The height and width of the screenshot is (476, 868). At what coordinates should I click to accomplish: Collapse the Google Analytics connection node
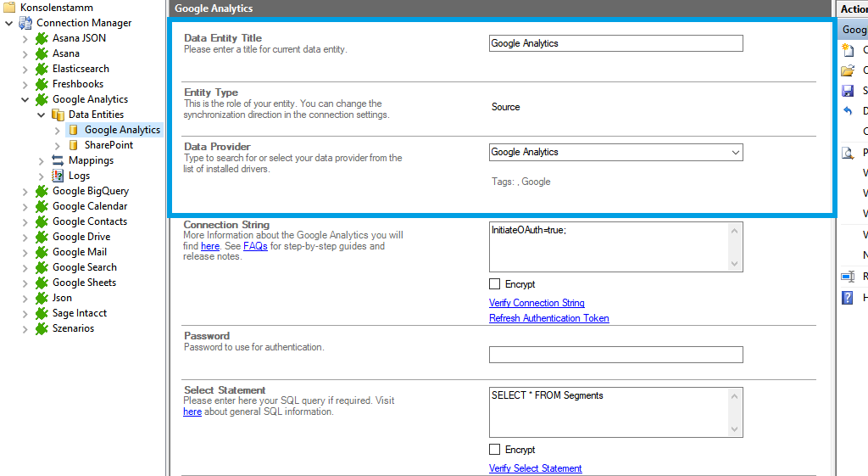point(25,100)
